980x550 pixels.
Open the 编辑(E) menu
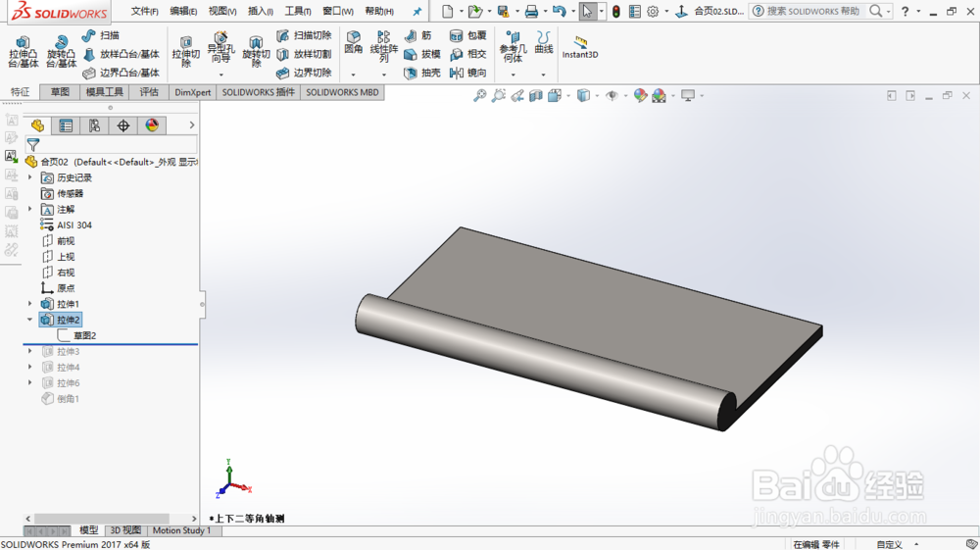[183, 11]
